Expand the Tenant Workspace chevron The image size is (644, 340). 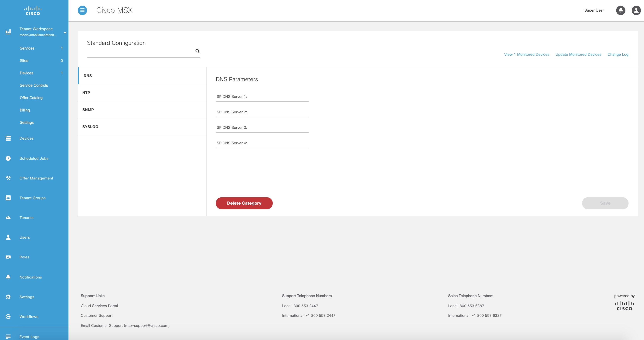click(x=65, y=32)
